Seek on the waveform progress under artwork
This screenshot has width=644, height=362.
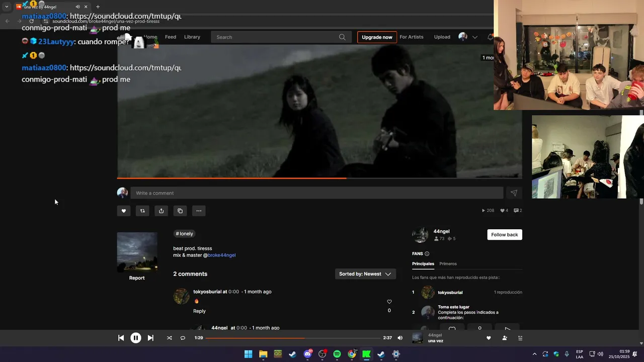(x=319, y=178)
